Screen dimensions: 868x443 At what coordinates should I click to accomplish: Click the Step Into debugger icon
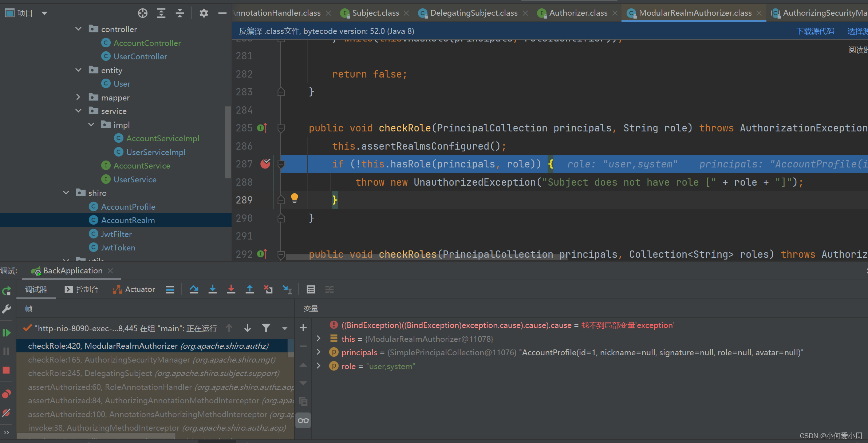tap(213, 289)
